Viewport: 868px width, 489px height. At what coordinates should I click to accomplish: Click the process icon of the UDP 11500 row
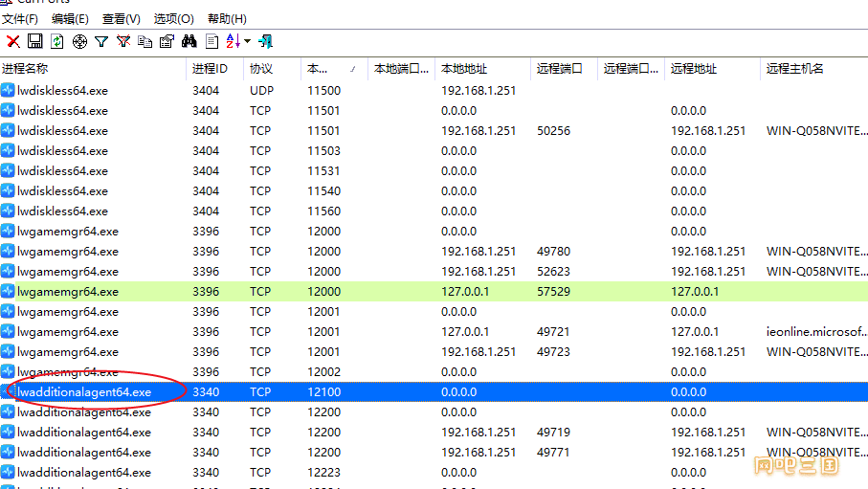tap(8, 90)
